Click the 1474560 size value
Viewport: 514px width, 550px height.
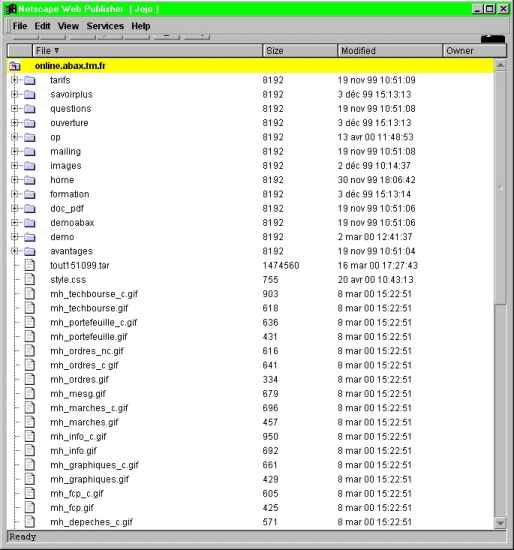[281, 266]
